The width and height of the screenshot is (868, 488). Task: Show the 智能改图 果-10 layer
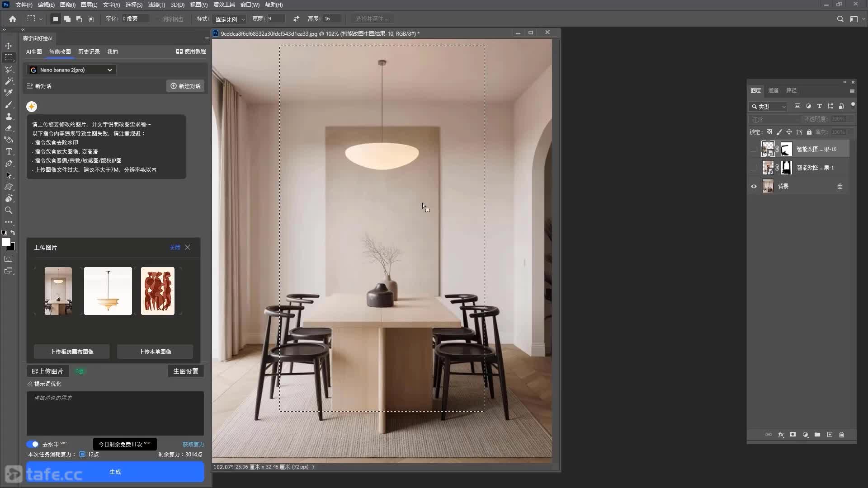click(x=754, y=149)
